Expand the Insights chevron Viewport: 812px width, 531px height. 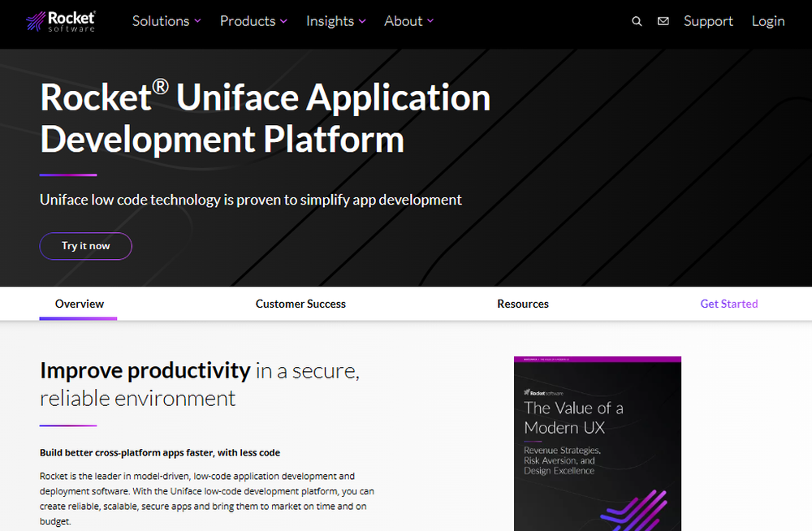[362, 21]
